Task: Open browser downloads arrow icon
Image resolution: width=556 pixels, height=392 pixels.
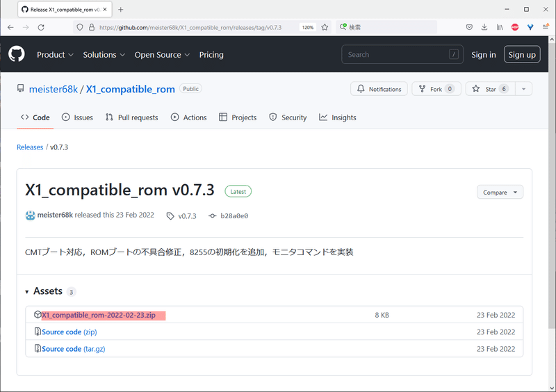Action: (x=484, y=27)
